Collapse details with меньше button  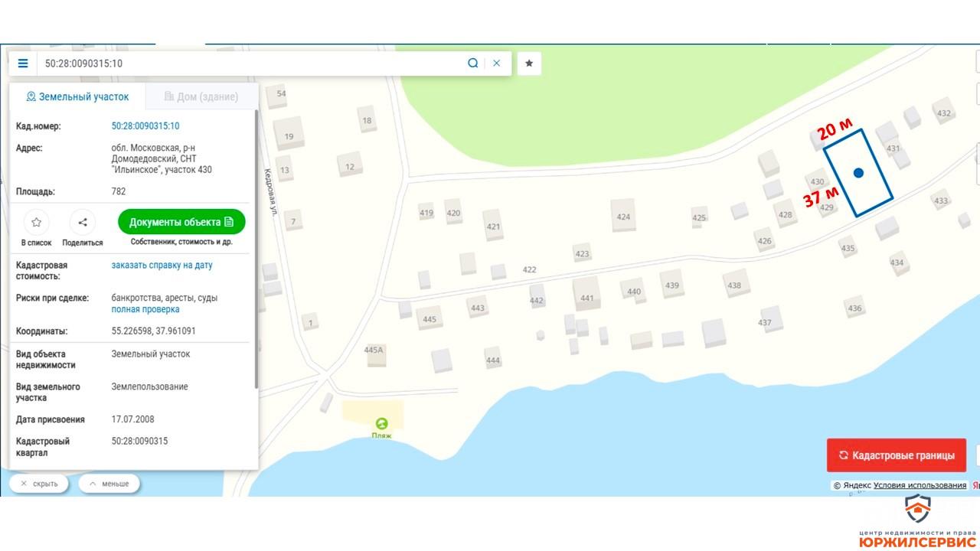pyautogui.click(x=109, y=484)
